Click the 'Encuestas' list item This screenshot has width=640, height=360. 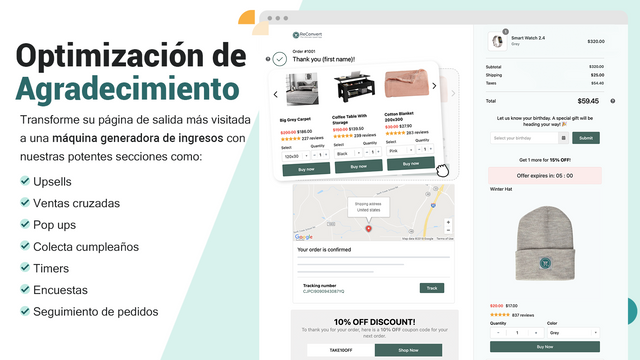click(60, 290)
